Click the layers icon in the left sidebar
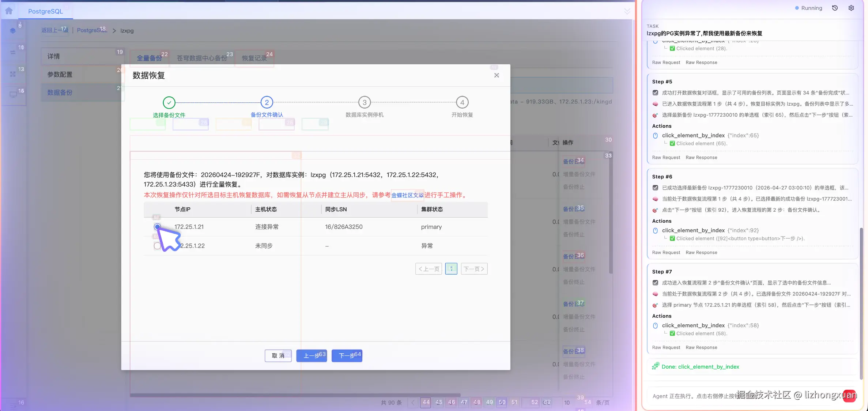The height and width of the screenshot is (411, 868). click(x=13, y=31)
